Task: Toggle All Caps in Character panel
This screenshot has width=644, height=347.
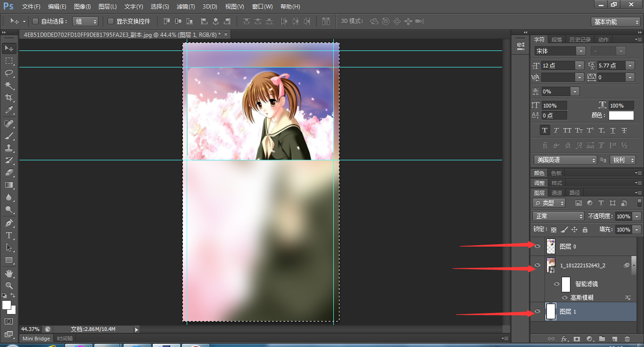Action: pyautogui.click(x=568, y=130)
